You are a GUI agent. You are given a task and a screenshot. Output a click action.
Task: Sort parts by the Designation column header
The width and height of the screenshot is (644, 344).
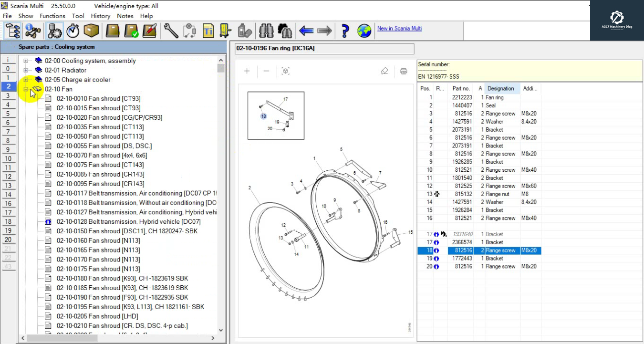[500, 88]
